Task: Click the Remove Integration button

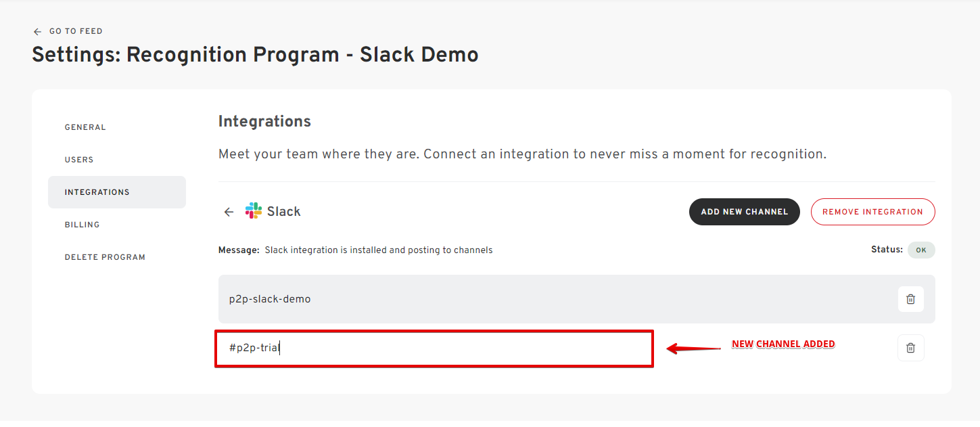Action: (872, 212)
